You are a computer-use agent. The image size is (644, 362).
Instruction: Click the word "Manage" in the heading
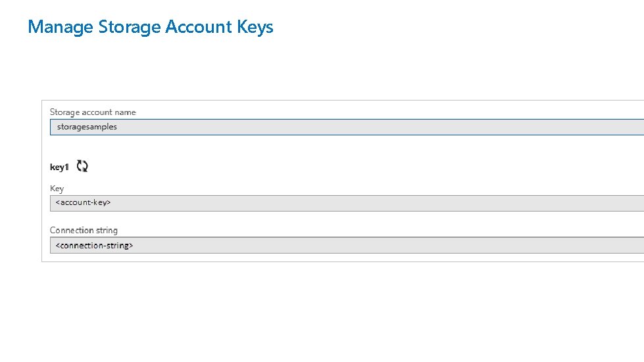click(61, 27)
